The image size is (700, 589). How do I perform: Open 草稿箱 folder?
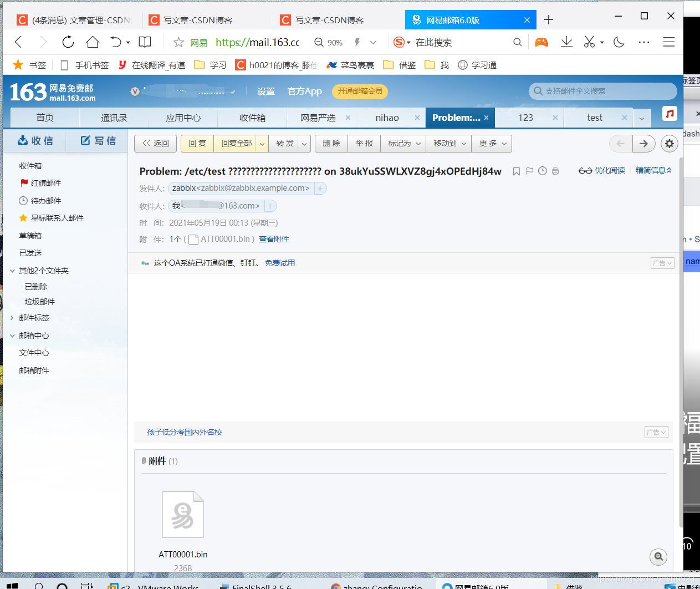(x=30, y=236)
